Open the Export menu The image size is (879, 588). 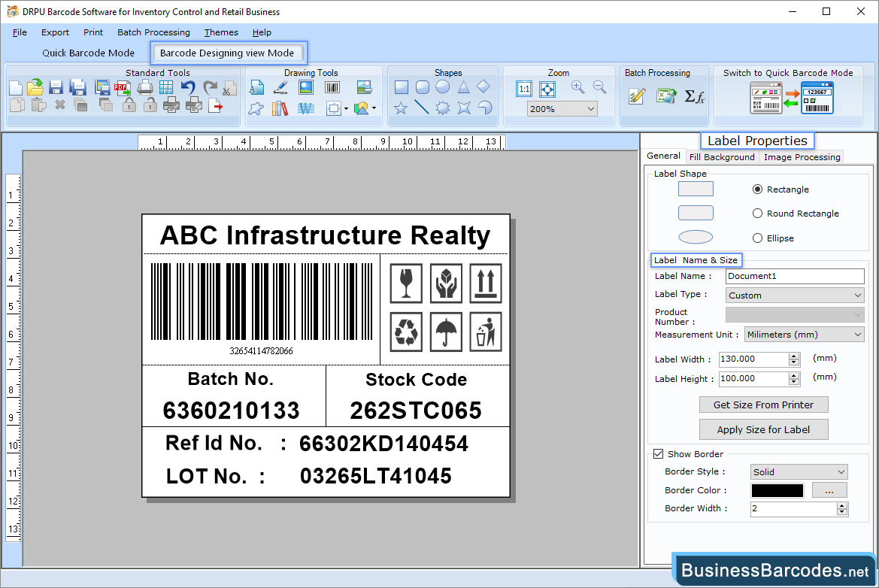(x=55, y=32)
